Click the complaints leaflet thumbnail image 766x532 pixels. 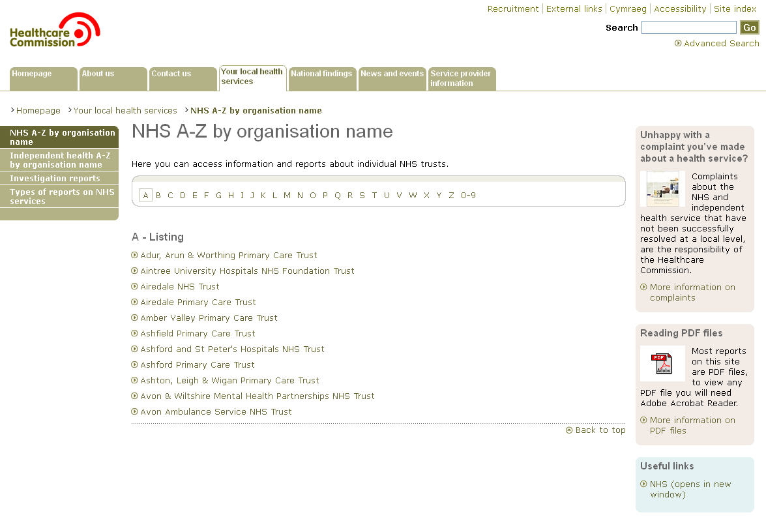(662, 189)
